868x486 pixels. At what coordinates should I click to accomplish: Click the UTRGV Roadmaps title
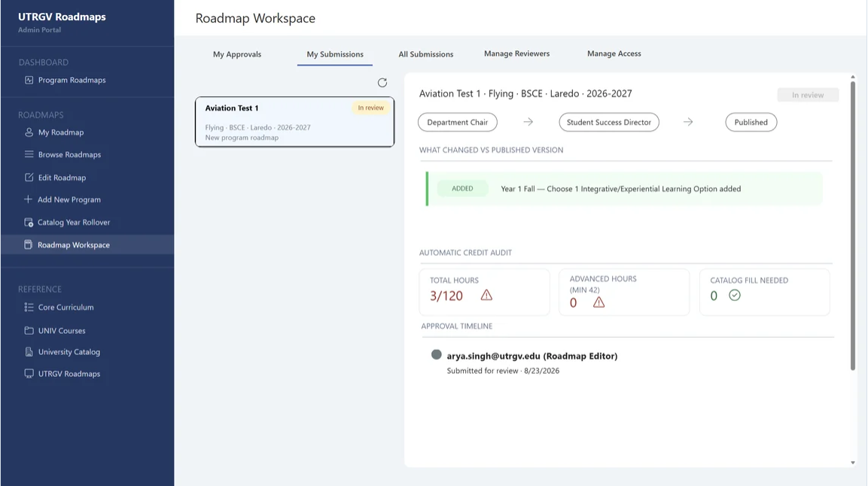(62, 17)
